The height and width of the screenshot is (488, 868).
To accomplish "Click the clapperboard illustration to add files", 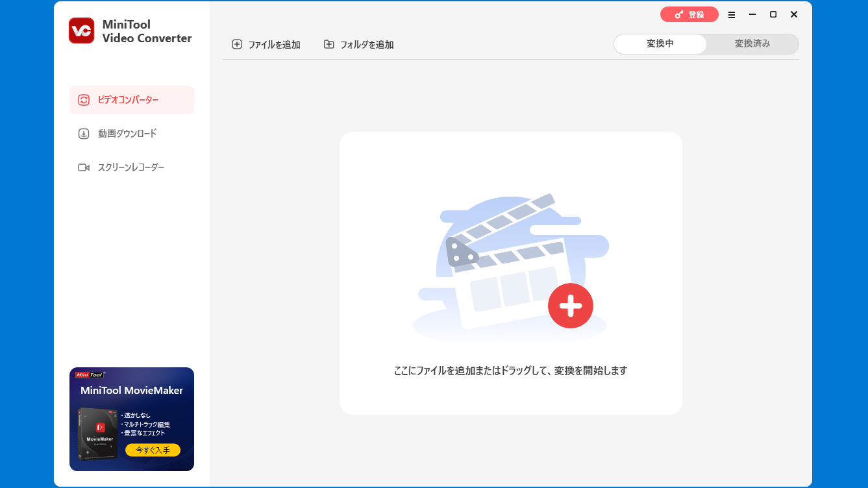I will 511,269.
